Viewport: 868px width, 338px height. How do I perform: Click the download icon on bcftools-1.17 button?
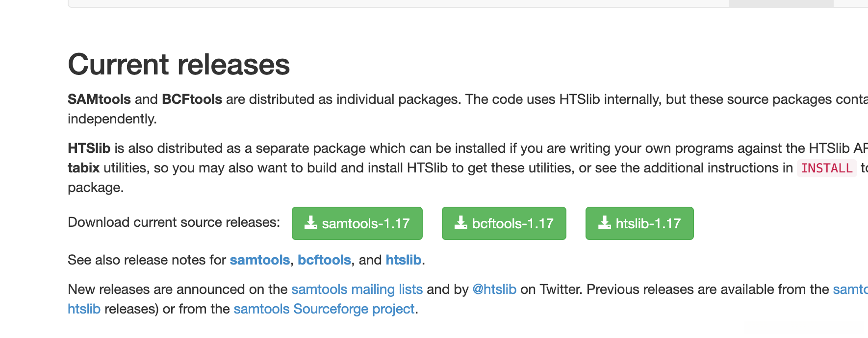(461, 223)
